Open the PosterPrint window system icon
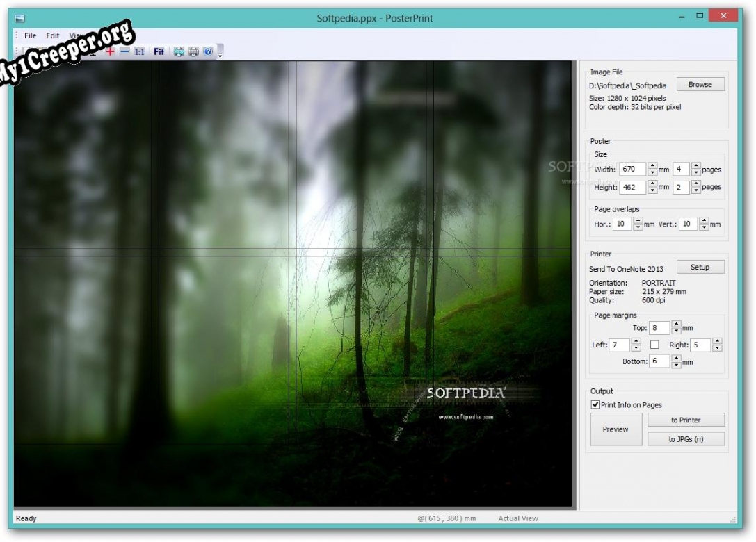The width and height of the screenshot is (756, 542). pos(19,18)
